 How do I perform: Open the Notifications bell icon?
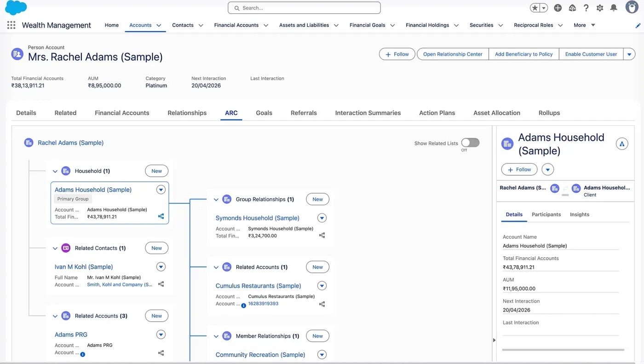click(614, 8)
